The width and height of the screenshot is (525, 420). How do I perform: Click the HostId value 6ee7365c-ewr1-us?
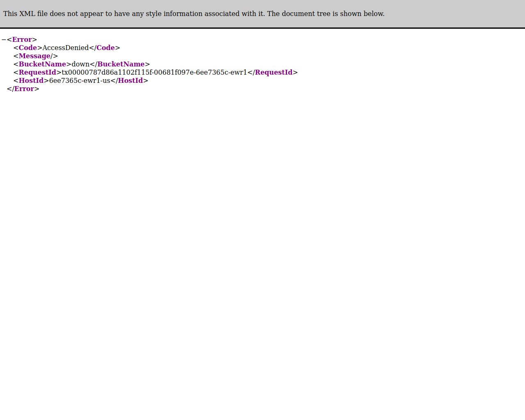point(80,81)
